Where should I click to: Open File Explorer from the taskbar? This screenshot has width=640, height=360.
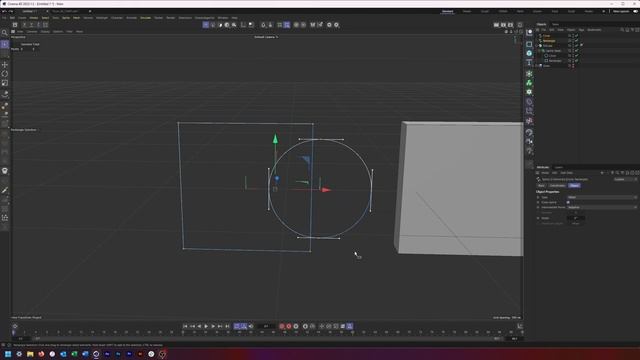click(x=30, y=354)
